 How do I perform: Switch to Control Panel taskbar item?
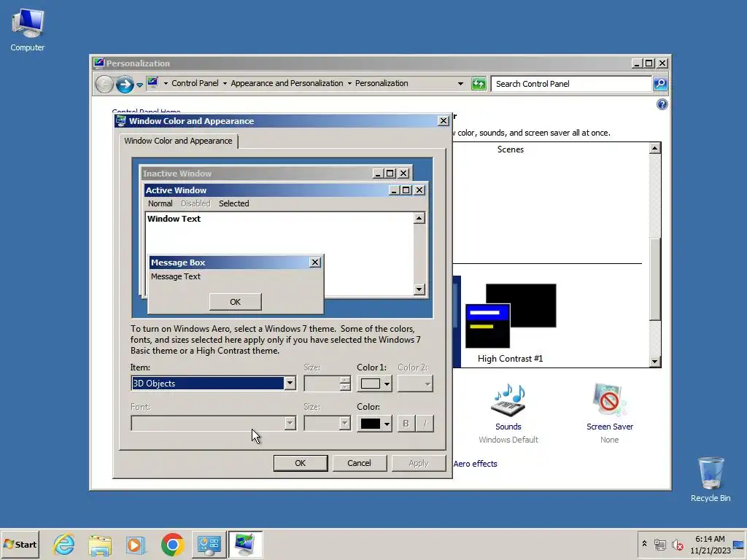[209, 544]
